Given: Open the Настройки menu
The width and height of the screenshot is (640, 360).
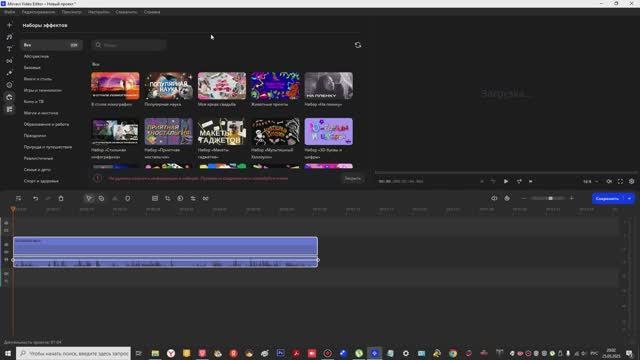Looking at the screenshot, I should (99, 12).
